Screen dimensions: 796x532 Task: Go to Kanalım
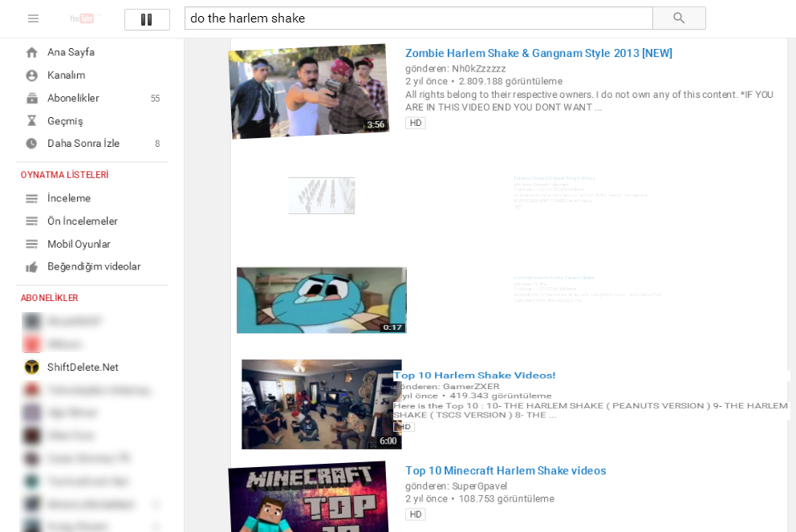pyautogui.click(x=66, y=75)
